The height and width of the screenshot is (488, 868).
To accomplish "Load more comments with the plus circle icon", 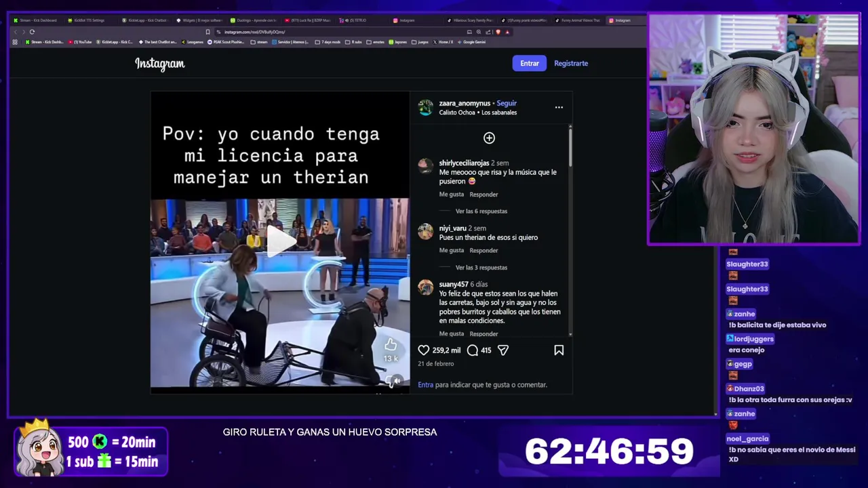I will coord(489,138).
